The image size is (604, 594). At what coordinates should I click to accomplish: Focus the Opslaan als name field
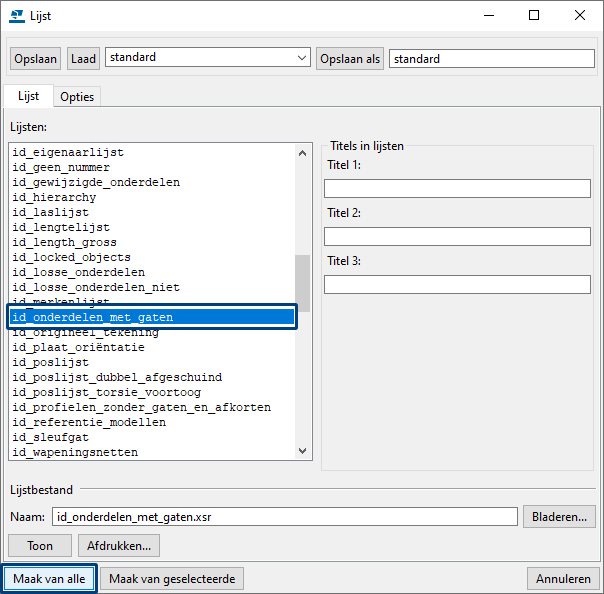point(490,59)
